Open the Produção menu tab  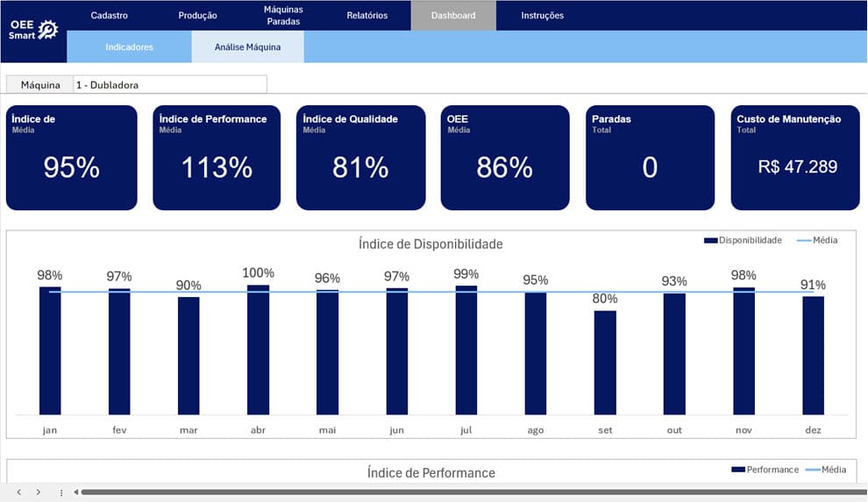coord(197,16)
